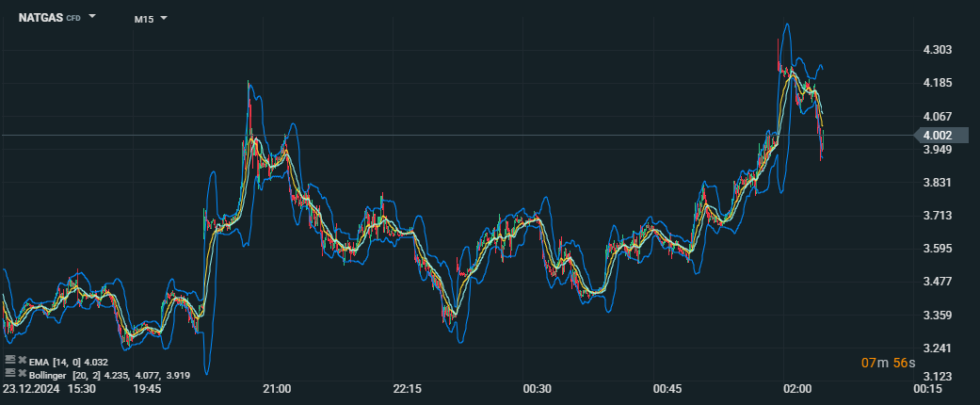
Task: Select the 02:00 time axis marker
Action: 797,388
